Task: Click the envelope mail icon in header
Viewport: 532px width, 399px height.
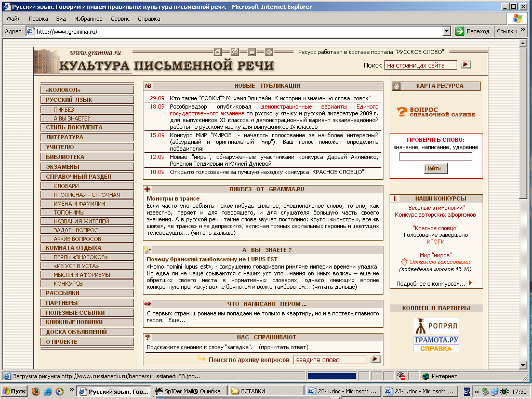Action: (235, 52)
